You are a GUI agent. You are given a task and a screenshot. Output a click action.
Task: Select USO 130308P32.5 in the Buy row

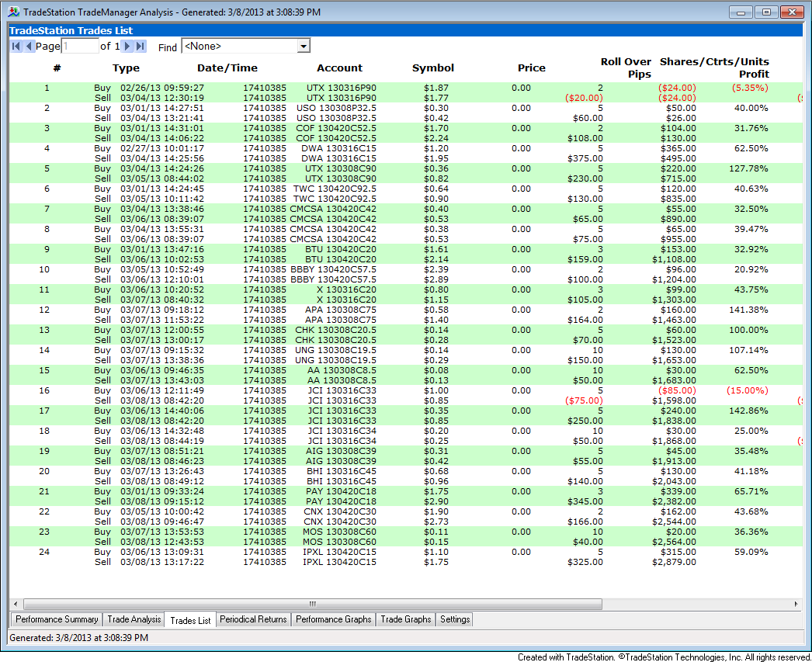pyautogui.click(x=337, y=108)
